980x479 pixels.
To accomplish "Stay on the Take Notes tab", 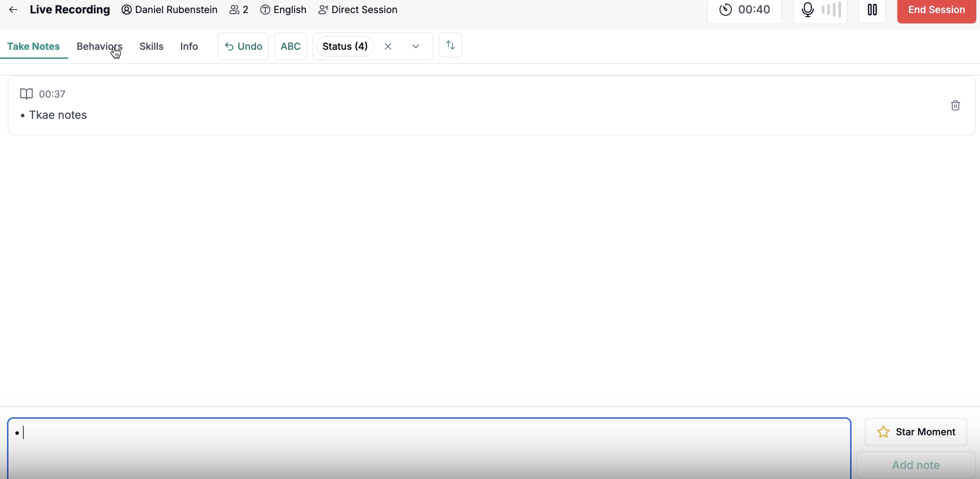I will click(33, 47).
